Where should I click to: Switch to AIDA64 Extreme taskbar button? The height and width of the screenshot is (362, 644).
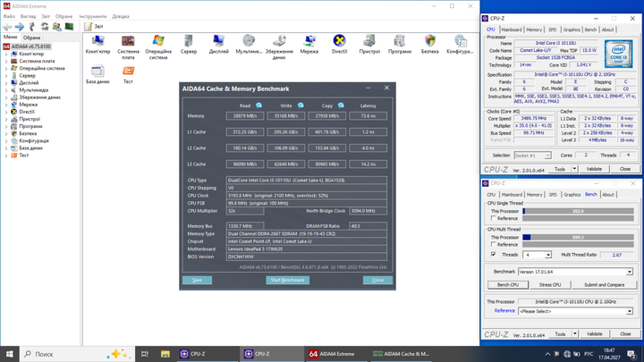tap(337, 354)
